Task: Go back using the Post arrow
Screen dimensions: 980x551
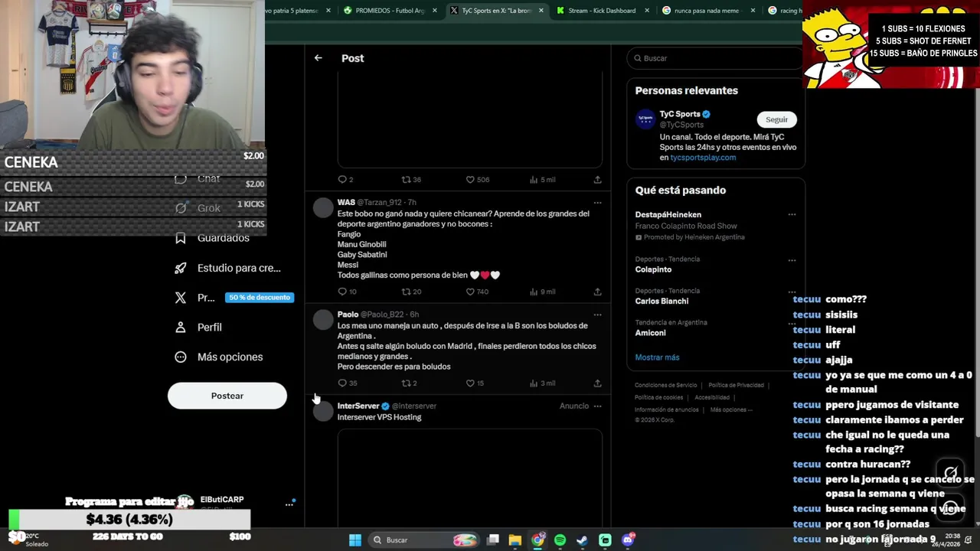Action: (318, 58)
